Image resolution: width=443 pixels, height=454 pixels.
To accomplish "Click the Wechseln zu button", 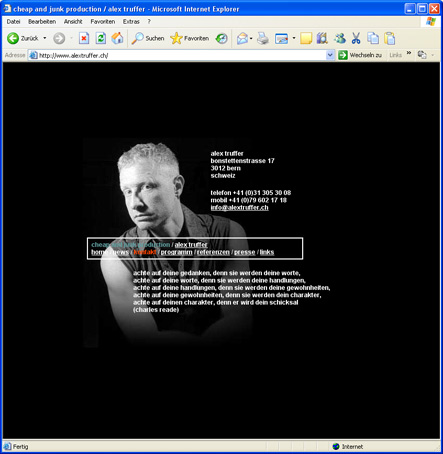I will [x=360, y=55].
